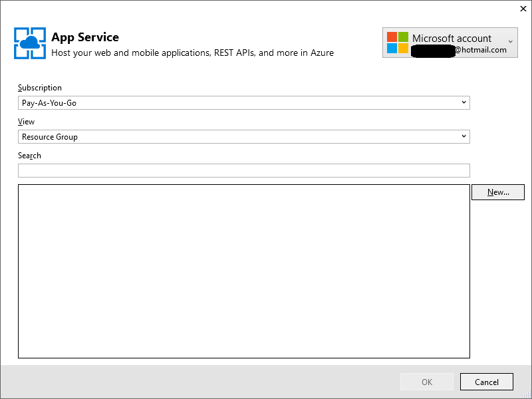Click the View label
Viewport: 532px width, 399px height.
click(26, 122)
